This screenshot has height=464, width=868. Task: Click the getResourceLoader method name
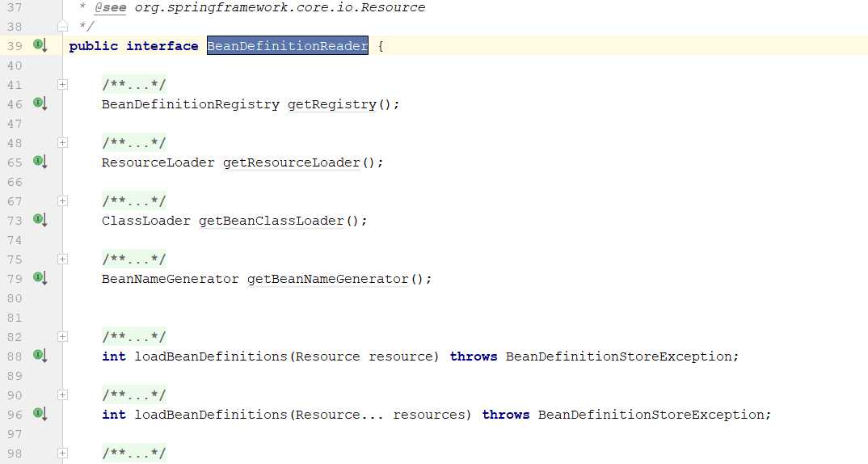(x=291, y=162)
